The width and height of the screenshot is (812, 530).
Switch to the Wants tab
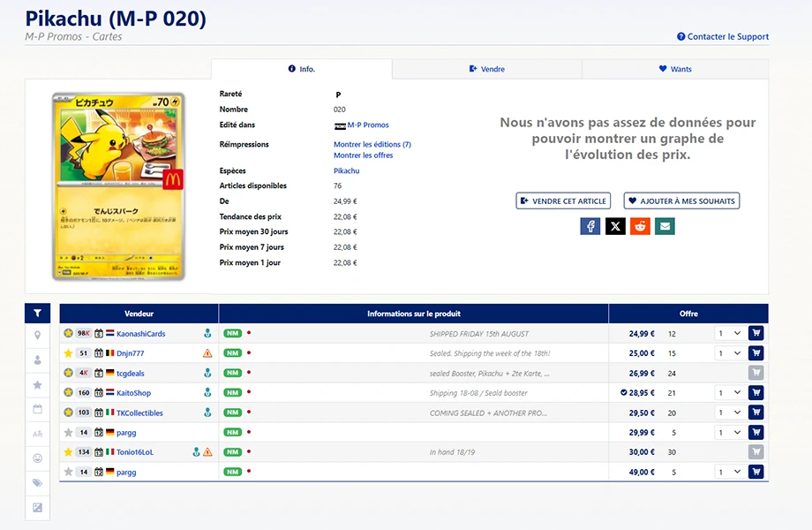point(675,69)
